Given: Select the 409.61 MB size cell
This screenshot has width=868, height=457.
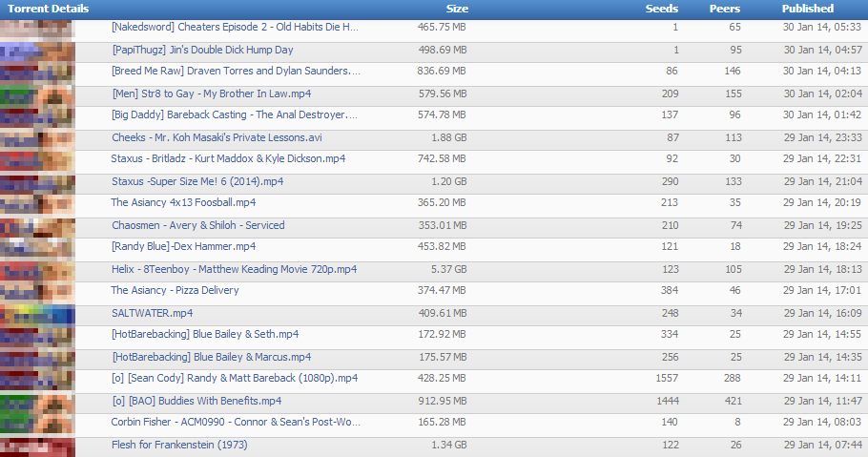Looking at the screenshot, I should point(443,313).
